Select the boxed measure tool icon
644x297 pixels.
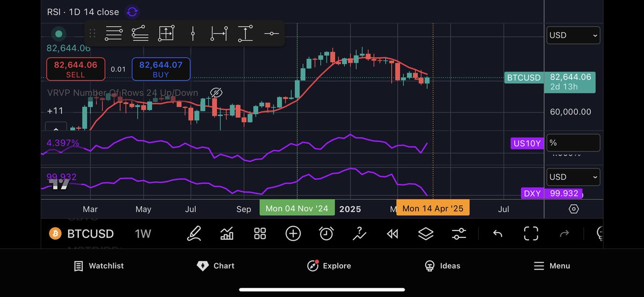[166, 34]
